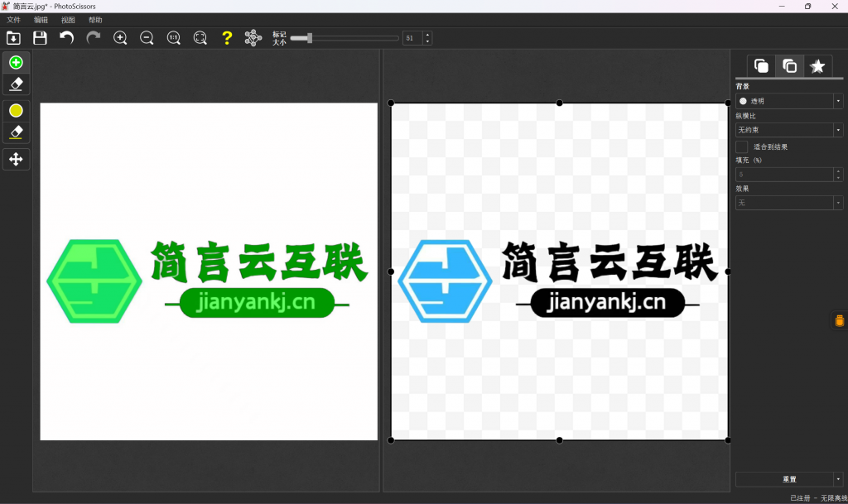
Task: Select the yellow marker eraser tool
Action: (17, 132)
